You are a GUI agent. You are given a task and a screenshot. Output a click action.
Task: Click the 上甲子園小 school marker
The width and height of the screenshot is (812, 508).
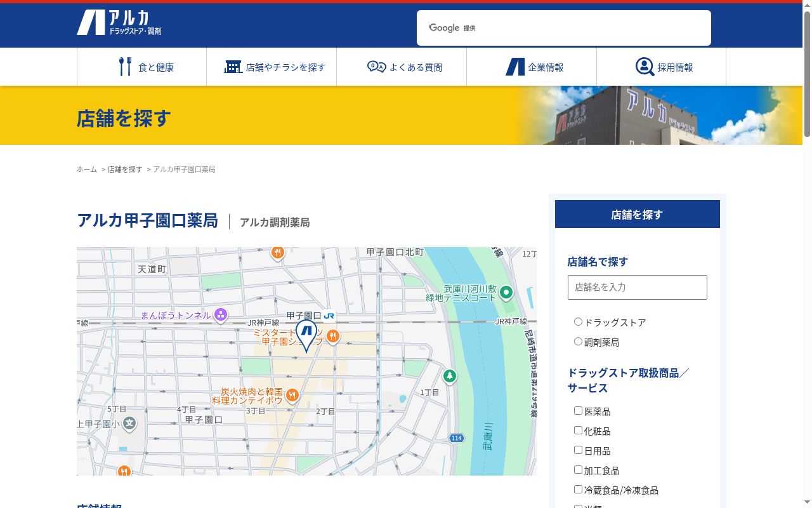[129, 424]
